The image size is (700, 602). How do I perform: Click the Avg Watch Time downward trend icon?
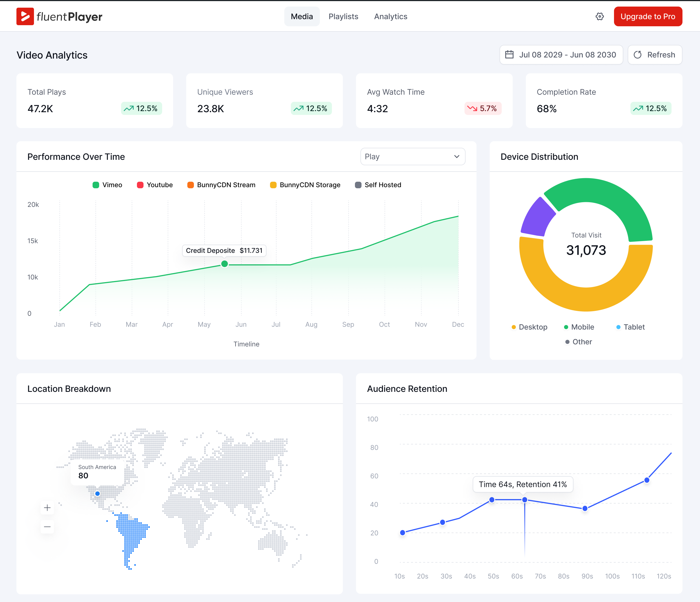(472, 108)
